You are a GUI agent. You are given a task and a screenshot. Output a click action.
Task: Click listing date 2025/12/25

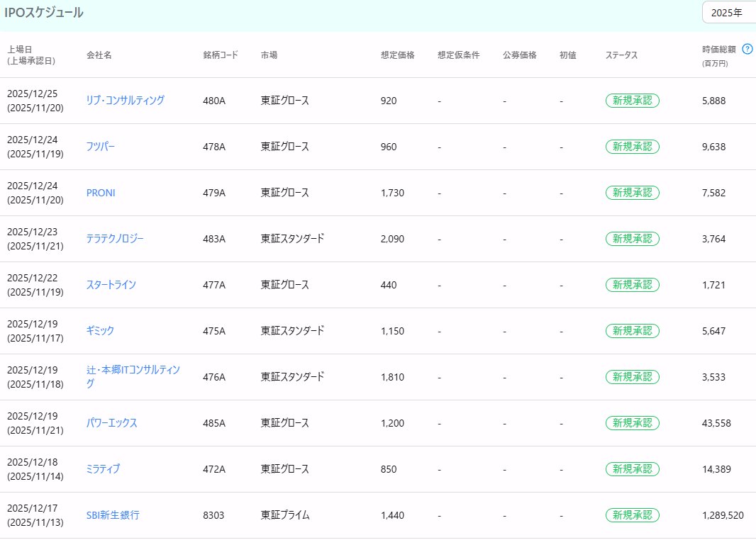click(x=33, y=94)
